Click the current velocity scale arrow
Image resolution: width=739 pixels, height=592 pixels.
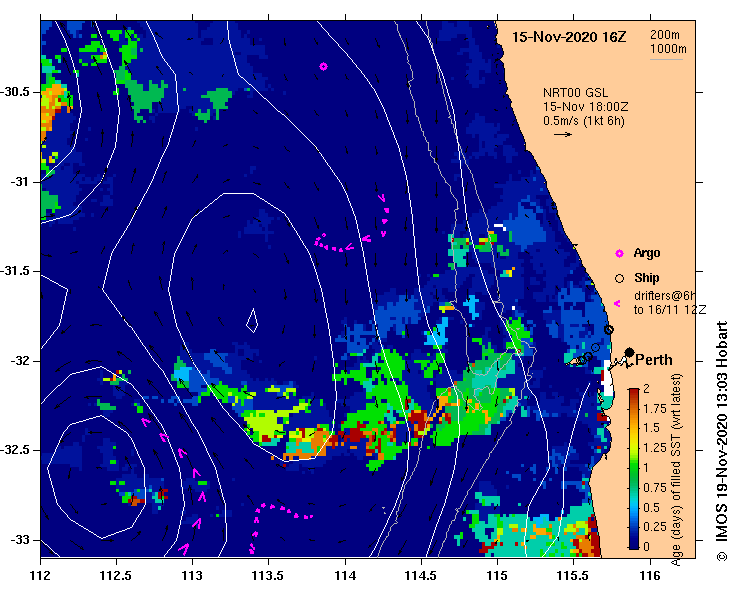point(563,134)
